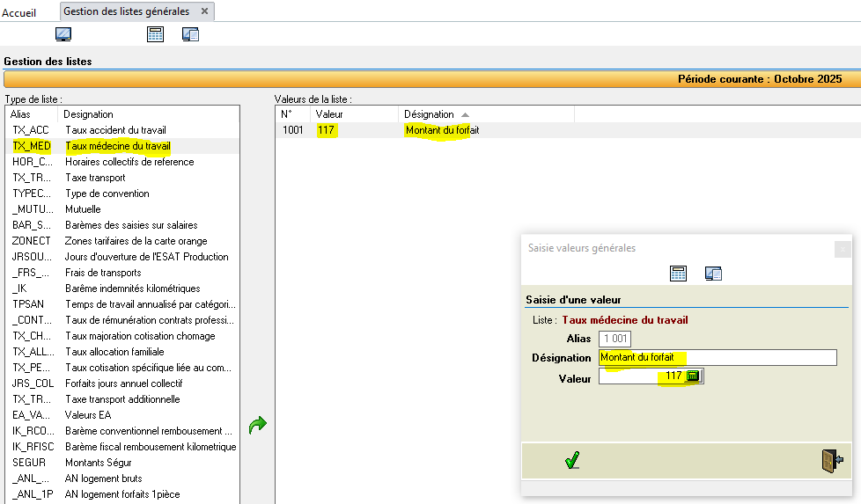The image size is (861, 504).
Task: Click the overlapping windows icon in main toolbar
Action: 191,34
